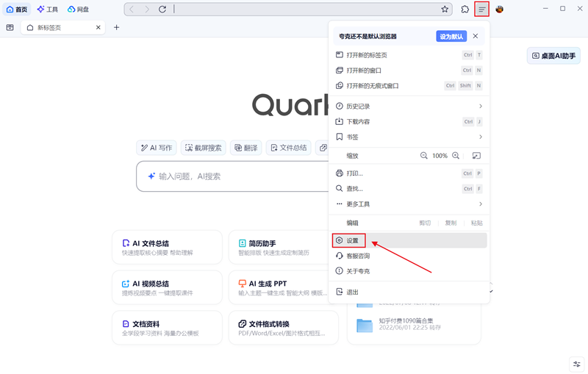Enter fullscreen via the zoom row icon
This screenshot has height=374, width=588.
coord(476,156)
